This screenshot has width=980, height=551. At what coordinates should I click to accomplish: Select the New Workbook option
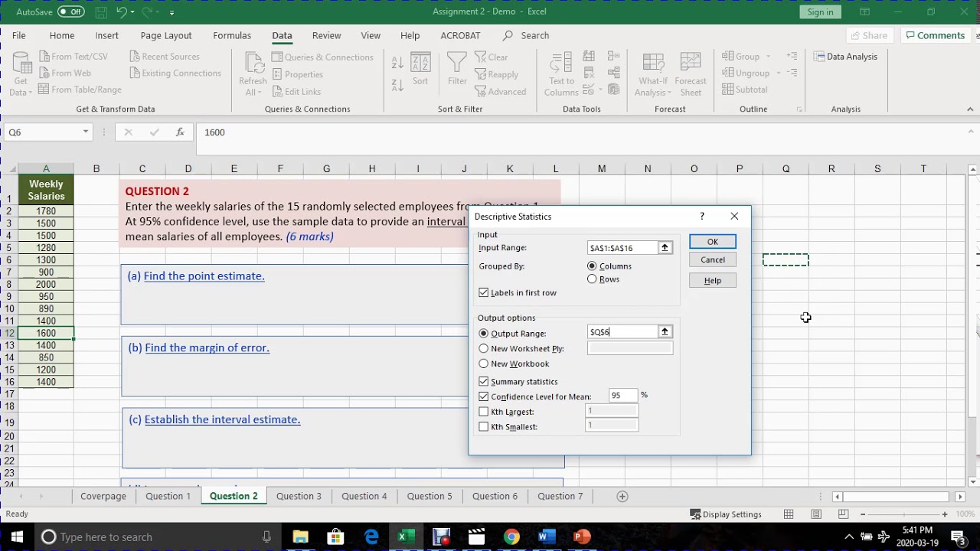tap(484, 364)
